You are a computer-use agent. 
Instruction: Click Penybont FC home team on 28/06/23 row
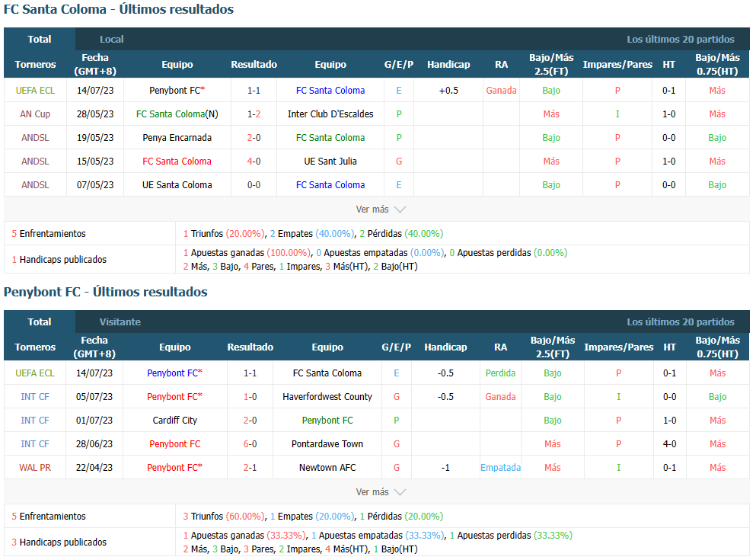pyautogui.click(x=174, y=443)
